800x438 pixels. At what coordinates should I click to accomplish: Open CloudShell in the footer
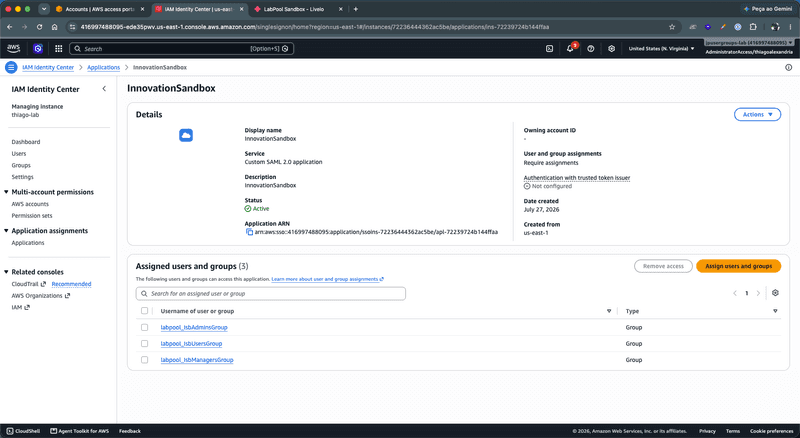click(23, 431)
